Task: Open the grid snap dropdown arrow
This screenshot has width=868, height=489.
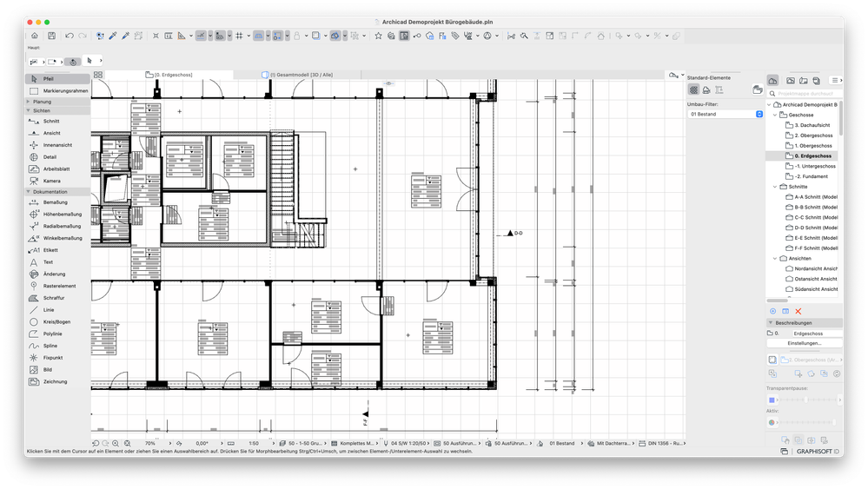Action: pyautogui.click(x=248, y=36)
